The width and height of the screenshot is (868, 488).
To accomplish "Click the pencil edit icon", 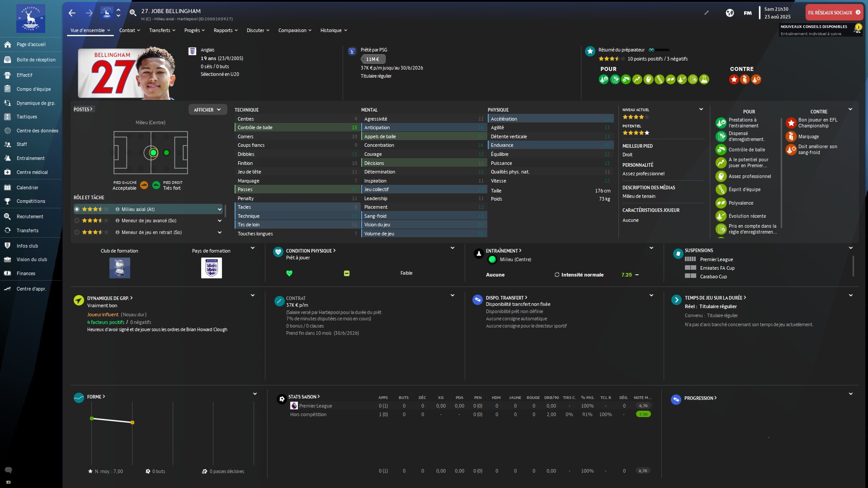I will pyautogui.click(x=707, y=13).
